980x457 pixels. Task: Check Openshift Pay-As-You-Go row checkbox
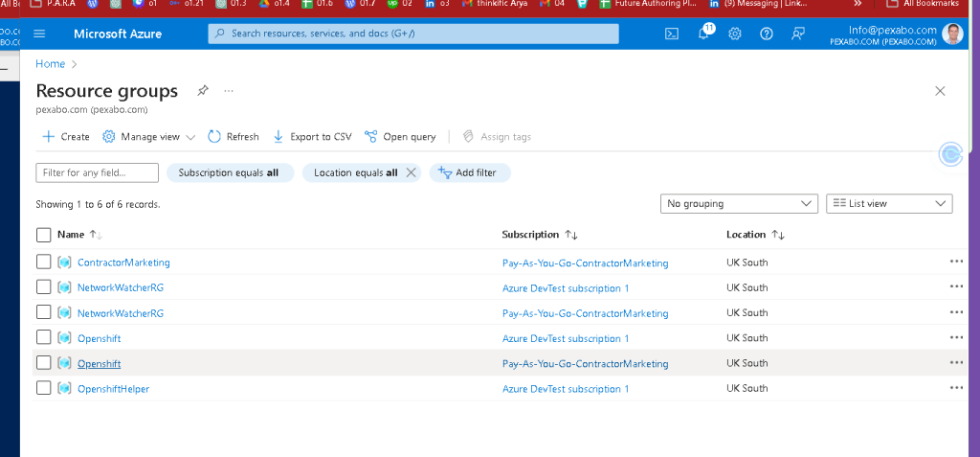(44, 362)
